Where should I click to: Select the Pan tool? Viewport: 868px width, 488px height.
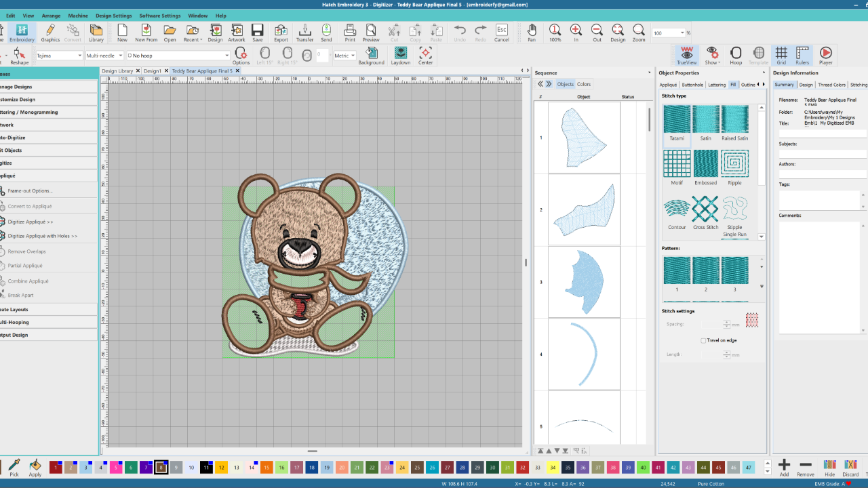click(x=532, y=33)
